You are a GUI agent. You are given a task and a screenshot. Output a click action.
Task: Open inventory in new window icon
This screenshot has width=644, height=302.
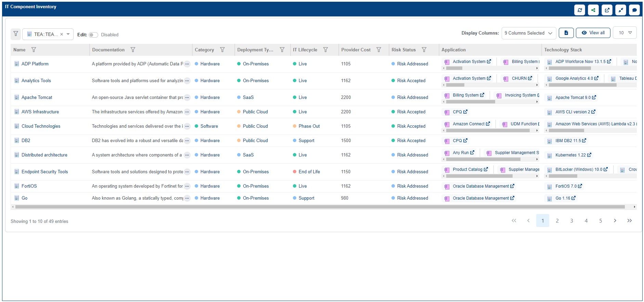(607, 10)
